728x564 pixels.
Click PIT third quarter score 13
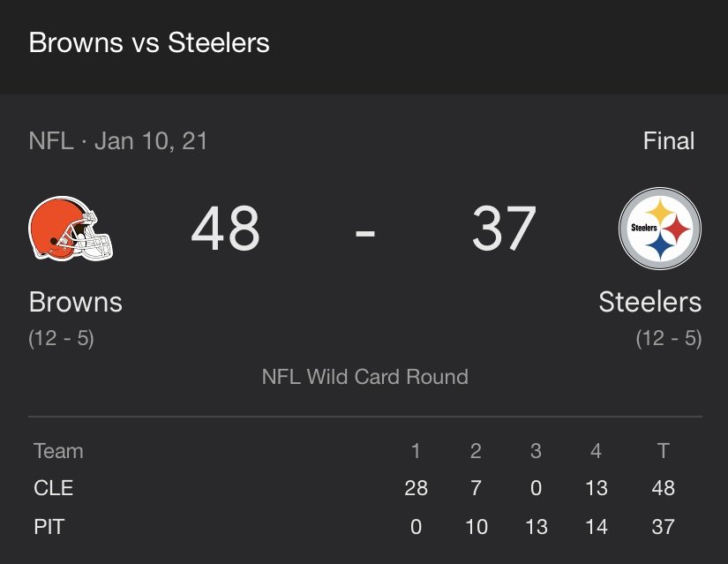coord(537,527)
